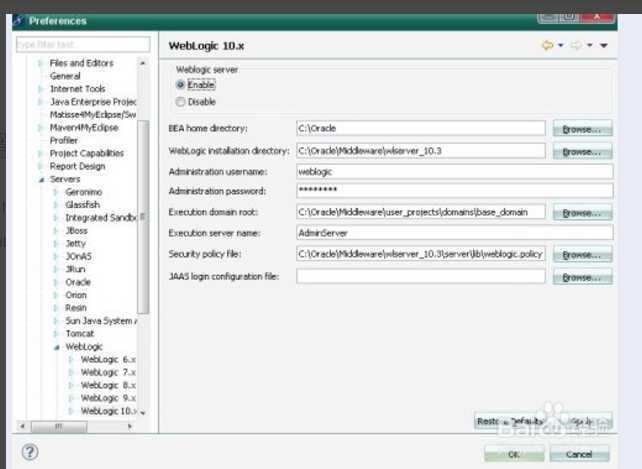The height and width of the screenshot is (469, 642).
Task: Select the Disable radio button
Action: 180,102
